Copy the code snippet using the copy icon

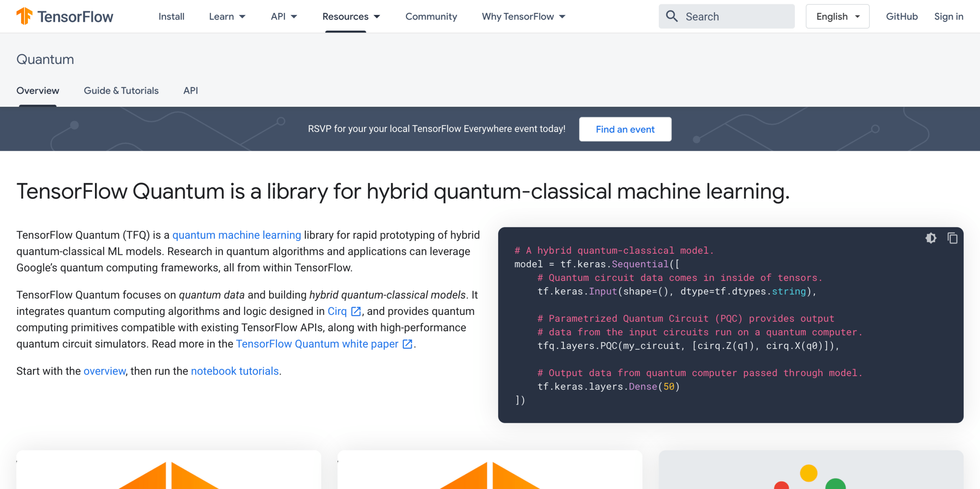point(952,238)
